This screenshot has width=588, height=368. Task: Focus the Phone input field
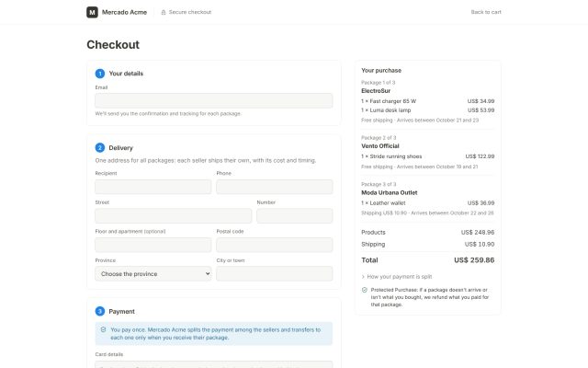click(275, 187)
